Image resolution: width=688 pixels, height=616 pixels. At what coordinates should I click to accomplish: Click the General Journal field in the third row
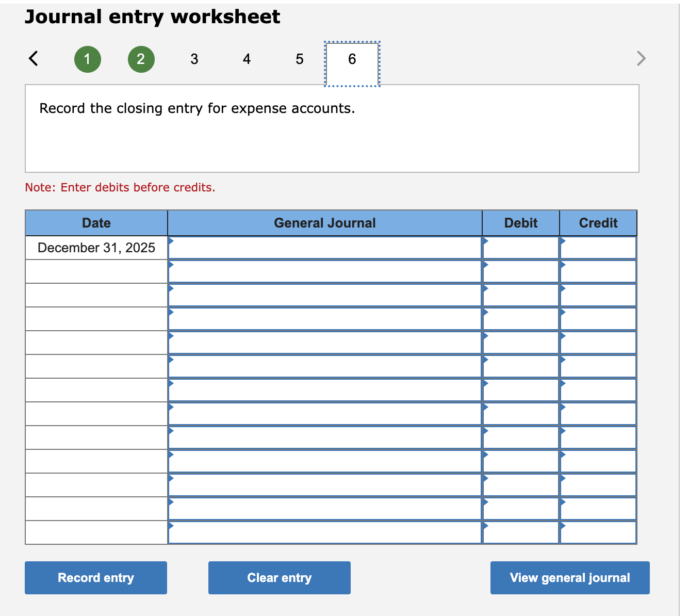coord(324,295)
